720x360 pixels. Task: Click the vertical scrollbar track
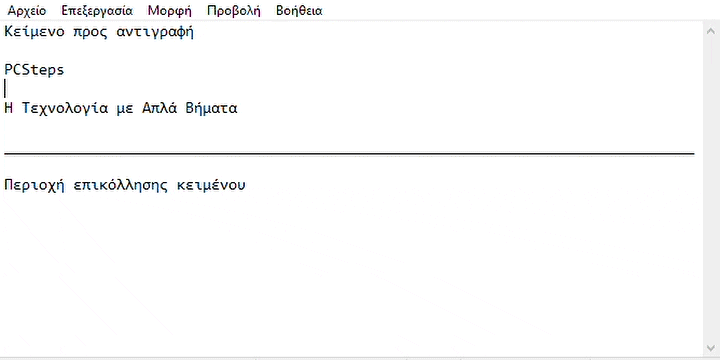pos(711,189)
